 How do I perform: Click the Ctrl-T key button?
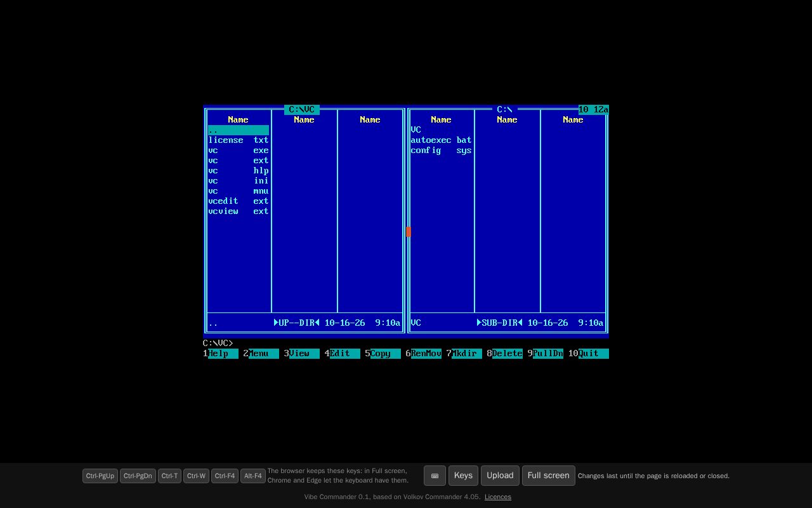(169, 476)
